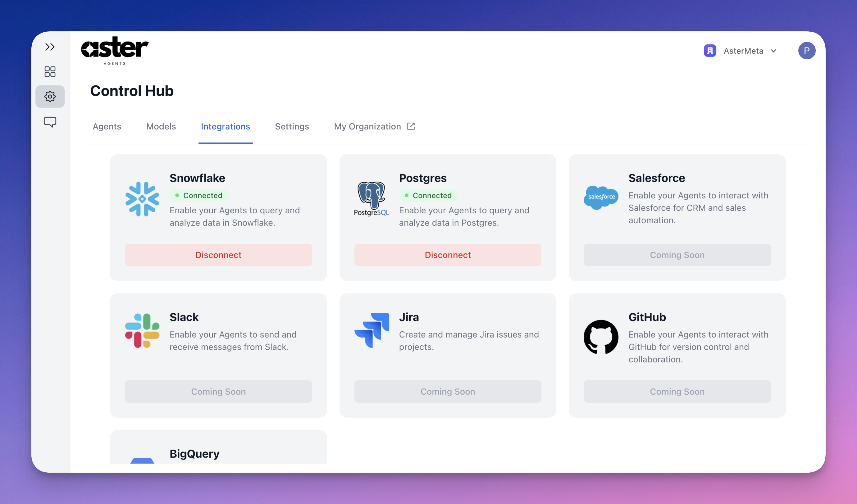Click the Salesforce card title
This screenshot has width=857, height=504.
coord(656,178)
